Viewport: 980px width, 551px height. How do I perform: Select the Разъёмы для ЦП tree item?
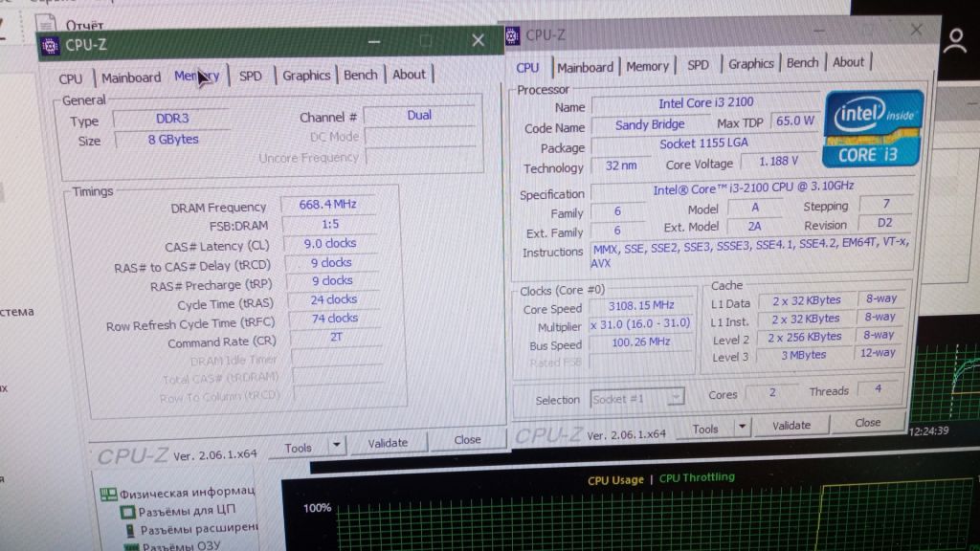[x=179, y=511]
